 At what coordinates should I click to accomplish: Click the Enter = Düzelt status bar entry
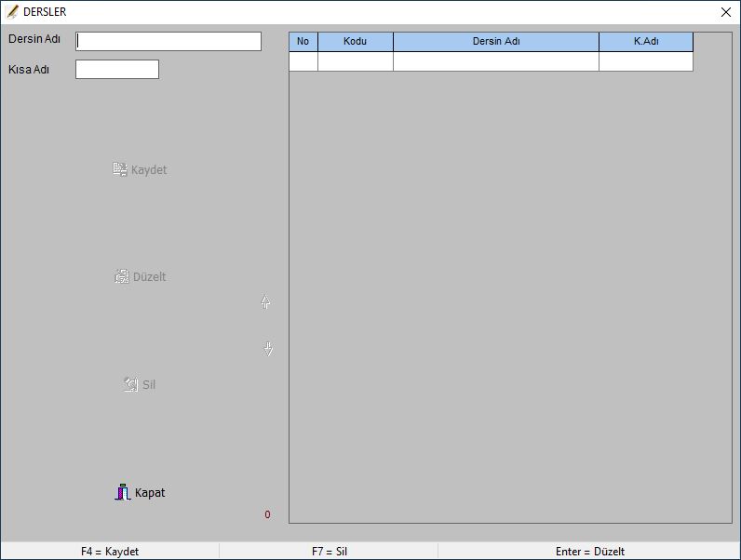pos(590,552)
